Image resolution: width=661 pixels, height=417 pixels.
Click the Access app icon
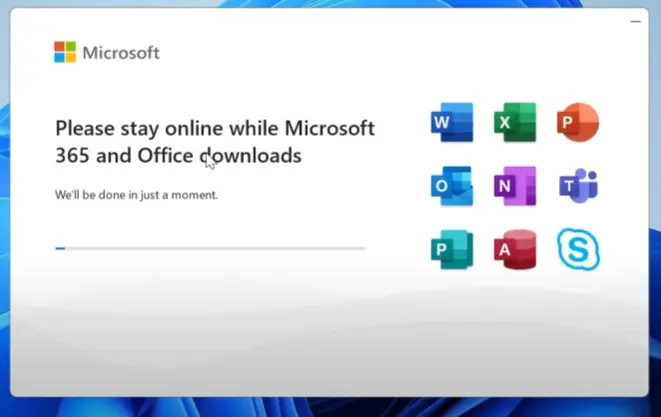tap(515, 250)
